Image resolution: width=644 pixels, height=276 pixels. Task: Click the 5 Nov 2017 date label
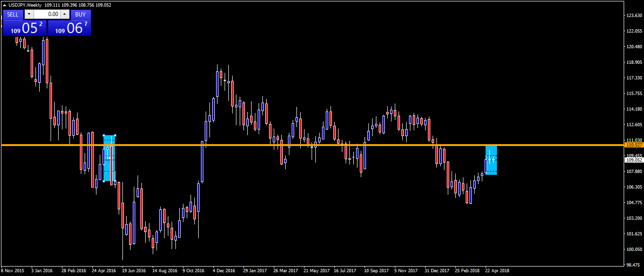point(406,271)
